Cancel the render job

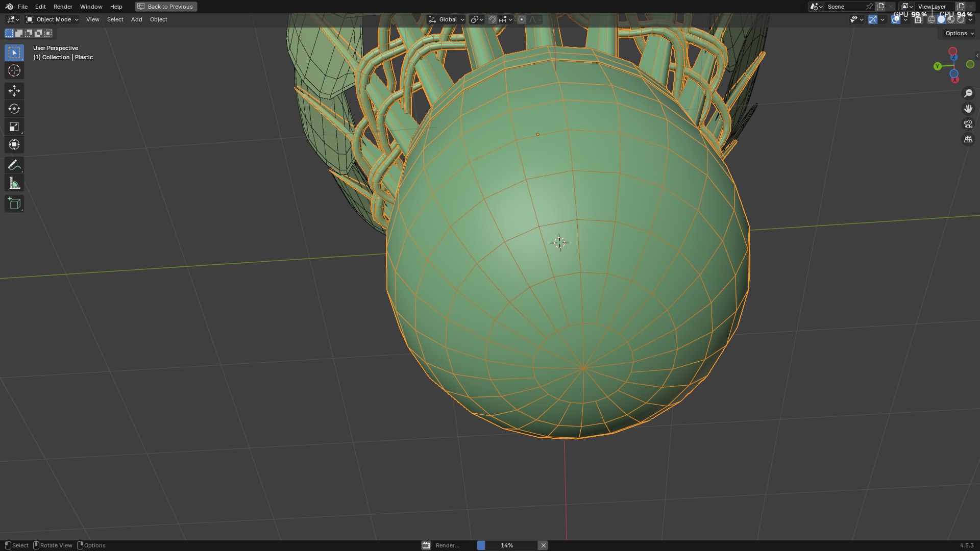[x=544, y=545]
